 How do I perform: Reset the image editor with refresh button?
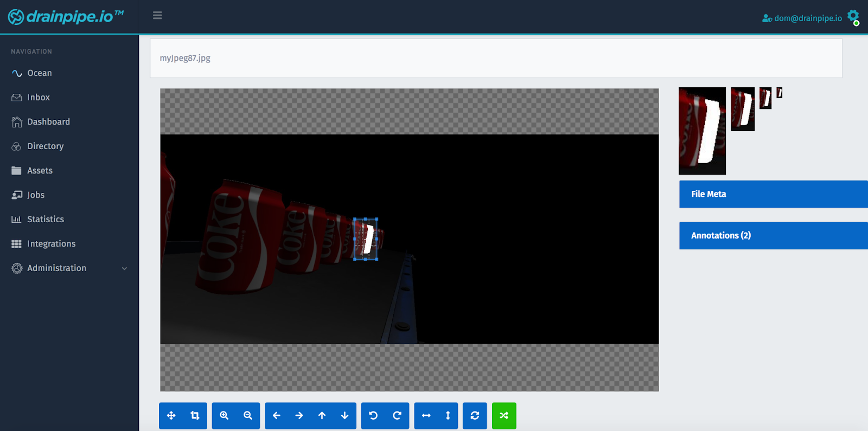point(475,416)
